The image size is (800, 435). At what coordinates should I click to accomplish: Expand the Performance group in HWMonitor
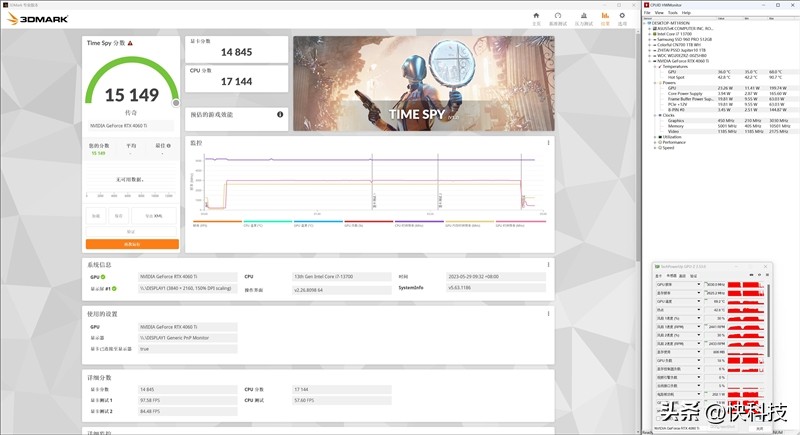[655, 142]
